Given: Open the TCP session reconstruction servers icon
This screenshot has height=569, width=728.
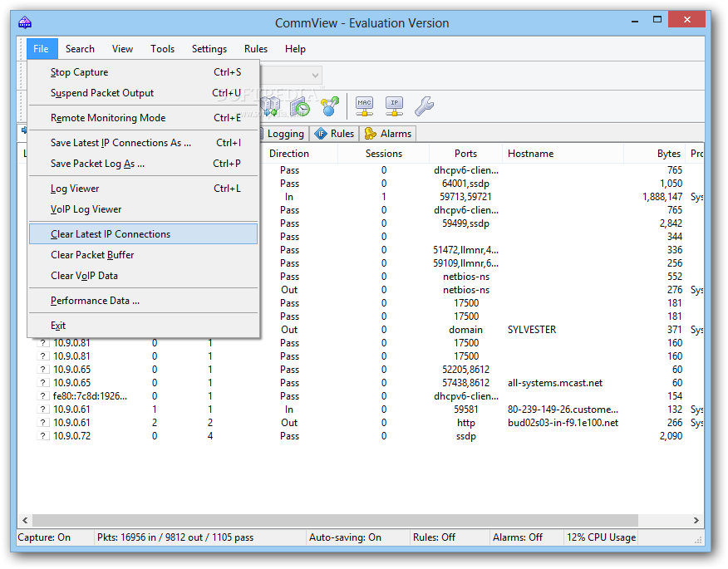Looking at the screenshot, I should point(271,106).
